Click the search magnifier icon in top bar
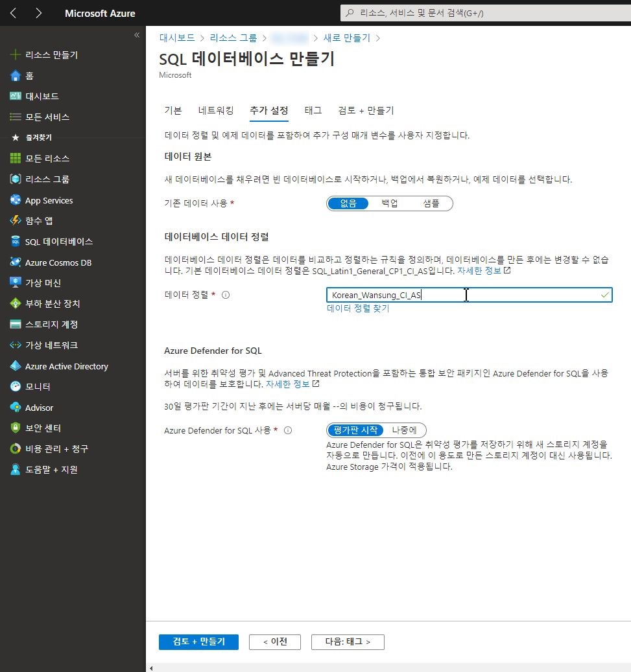Image resolution: width=631 pixels, height=672 pixels. point(350,13)
